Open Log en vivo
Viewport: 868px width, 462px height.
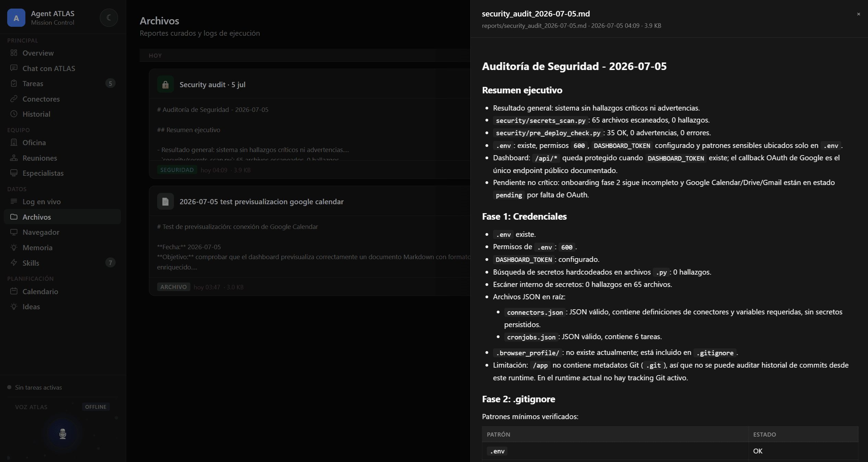coord(62,201)
